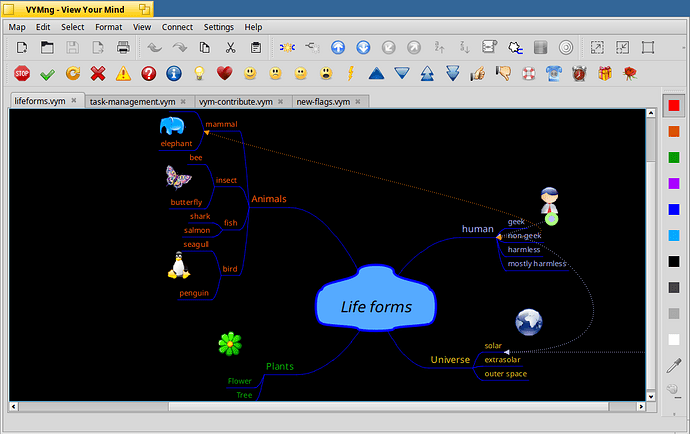
Task: Open the new-flags.vym tab
Action: (323, 102)
